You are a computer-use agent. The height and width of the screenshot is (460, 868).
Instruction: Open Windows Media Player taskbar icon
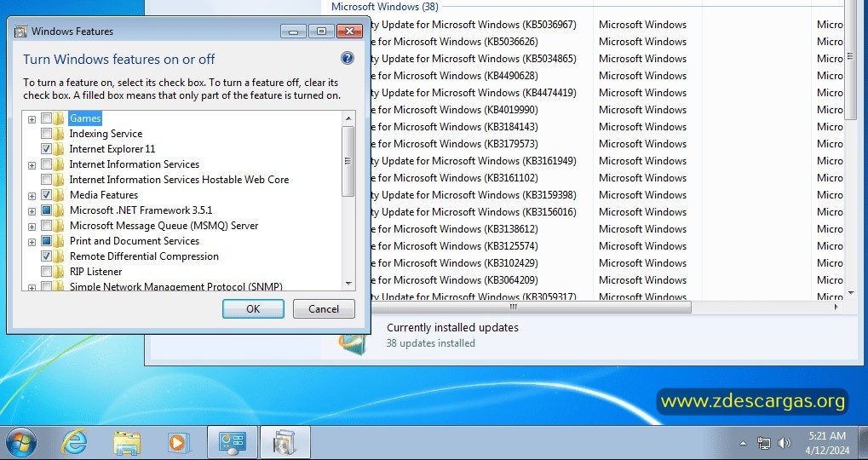coord(179,442)
